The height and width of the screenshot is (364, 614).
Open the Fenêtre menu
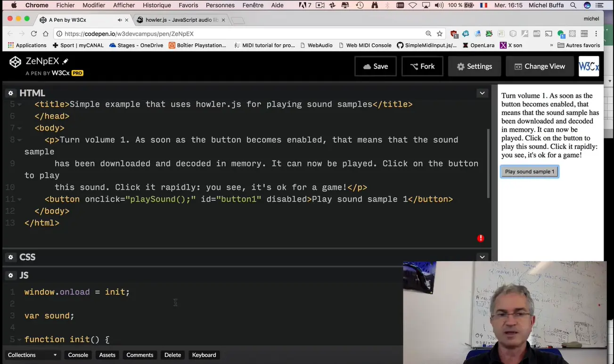[x=253, y=5]
